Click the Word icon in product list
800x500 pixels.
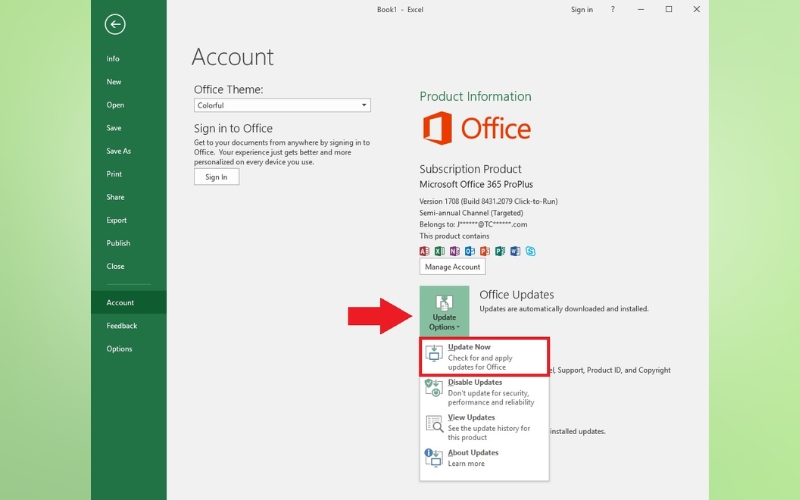coord(515,251)
